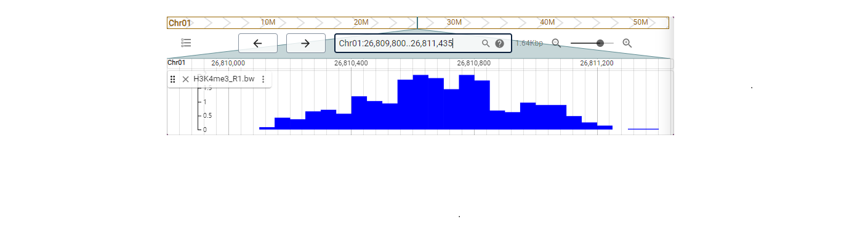Zoom out with the minus magnifier

point(557,43)
